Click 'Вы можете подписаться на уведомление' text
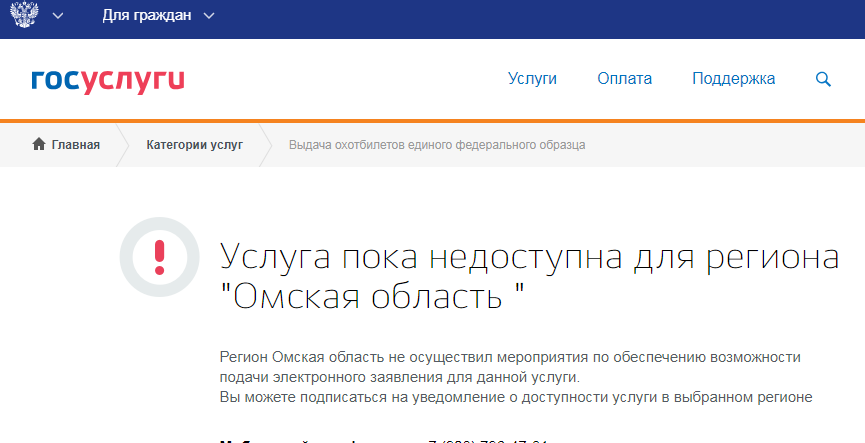 tap(360, 398)
